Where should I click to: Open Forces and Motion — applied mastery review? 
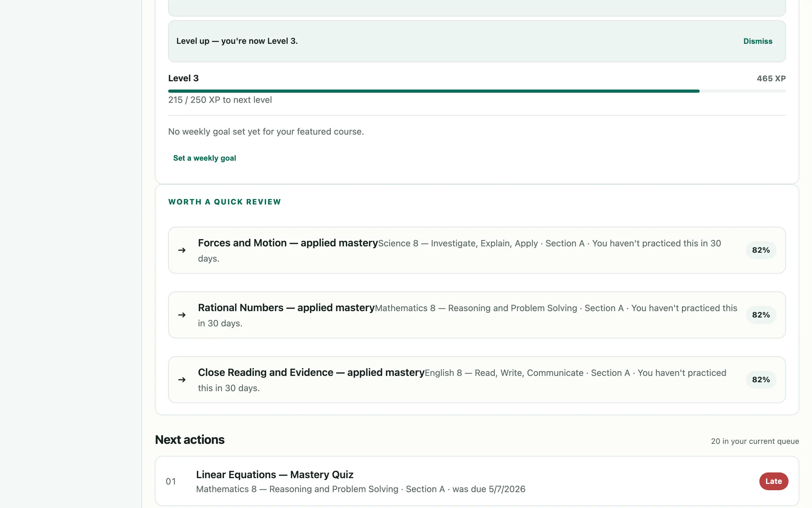477,250
